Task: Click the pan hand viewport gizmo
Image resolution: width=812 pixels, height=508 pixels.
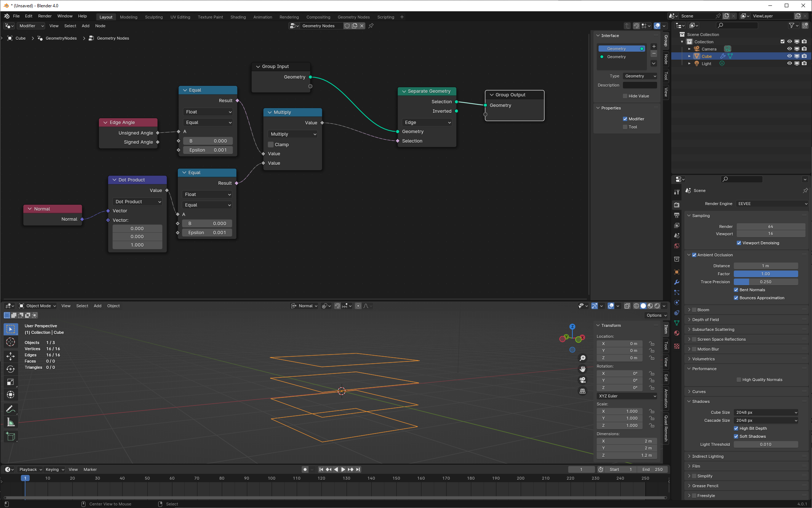Action: pos(583,369)
